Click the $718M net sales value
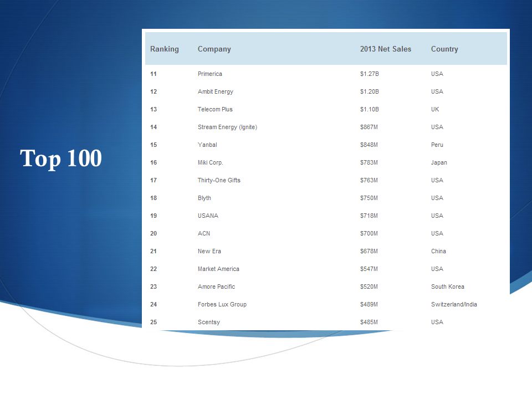This screenshot has height=399, width=532. click(369, 216)
